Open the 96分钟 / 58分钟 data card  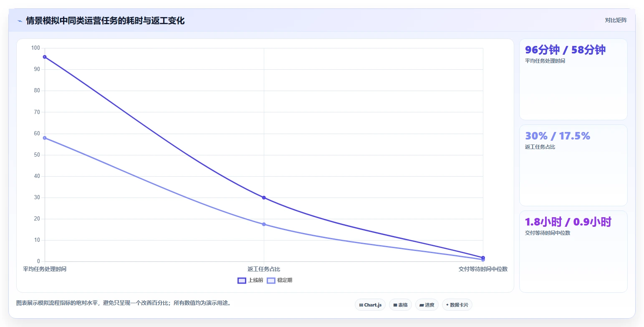(573, 79)
